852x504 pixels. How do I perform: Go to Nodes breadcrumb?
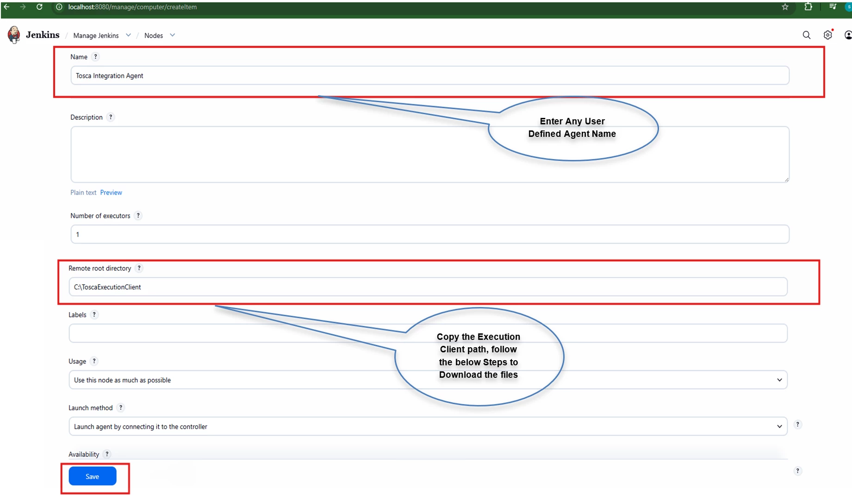154,36
